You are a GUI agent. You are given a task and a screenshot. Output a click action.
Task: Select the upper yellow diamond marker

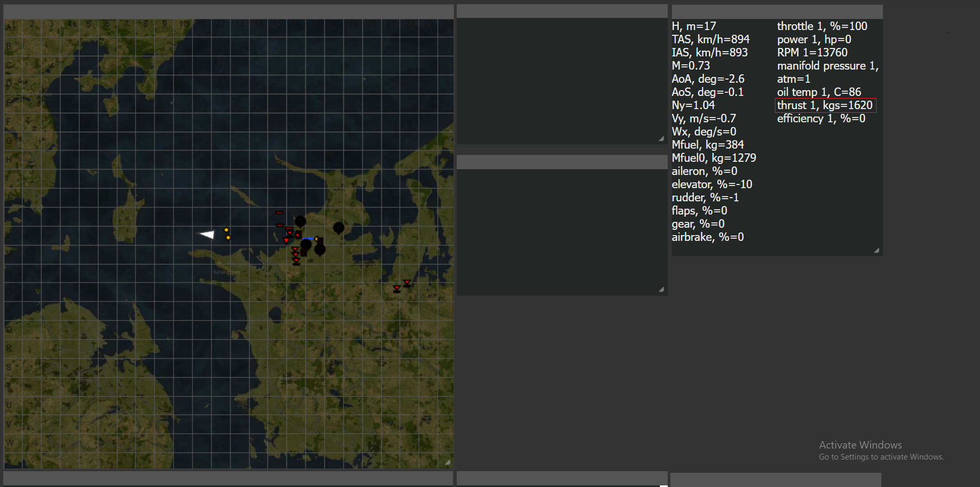click(226, 230)
